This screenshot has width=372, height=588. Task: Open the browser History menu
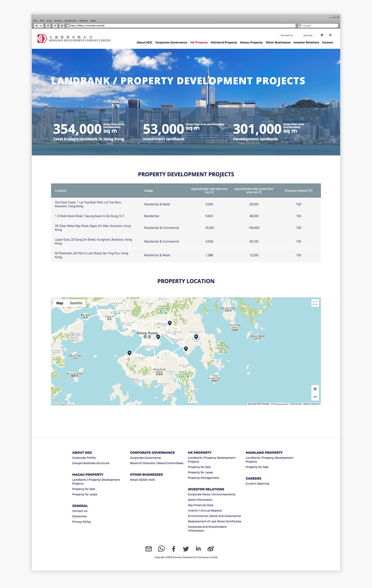(58, 21)
